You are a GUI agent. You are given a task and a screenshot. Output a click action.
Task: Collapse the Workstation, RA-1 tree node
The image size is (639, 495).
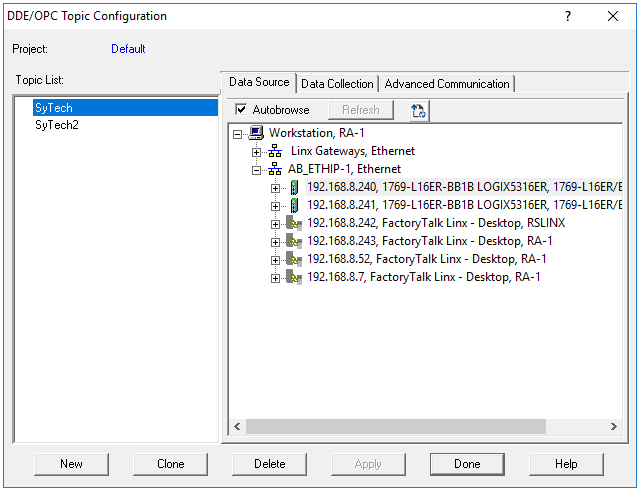click(x=237, y=134)
